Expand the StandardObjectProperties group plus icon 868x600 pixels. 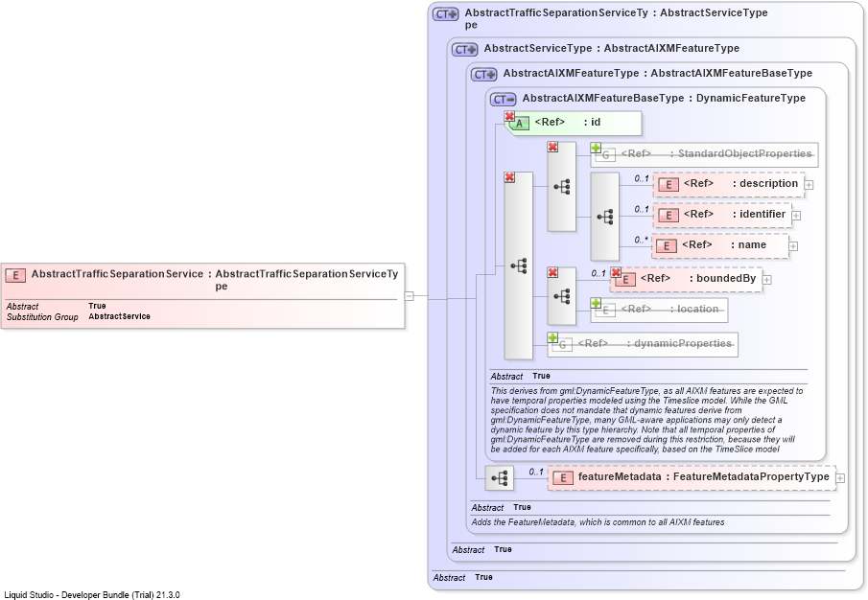coord(596,148)
